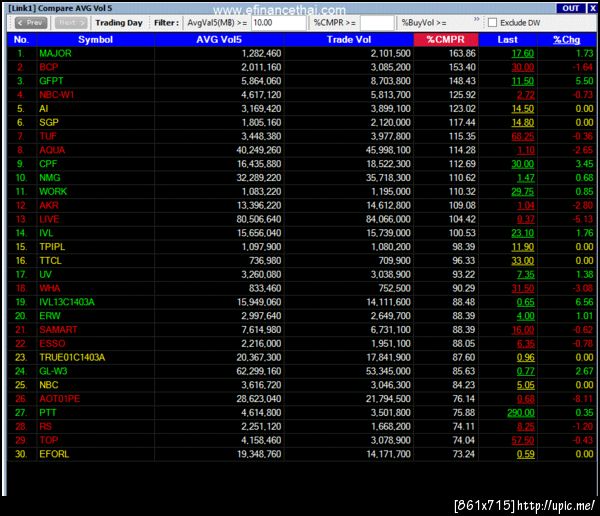The width and height of the screenshot is (600, 516).
Task: Close the Compare AVG Vol 5 window
Action: click(592, 8)
